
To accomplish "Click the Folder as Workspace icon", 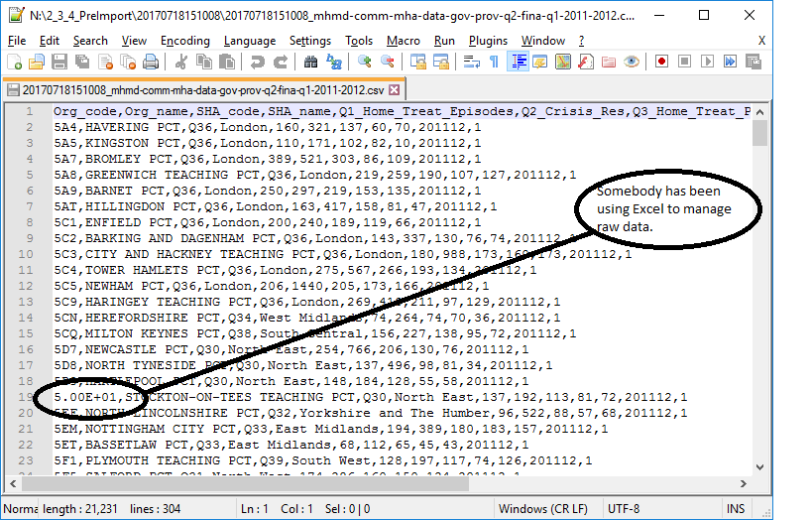I will [x=609, y=63].
